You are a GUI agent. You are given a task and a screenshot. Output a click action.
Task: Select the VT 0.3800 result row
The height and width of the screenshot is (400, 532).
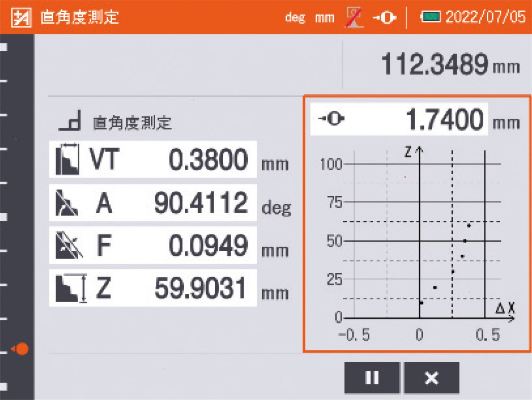click(153, 160)
